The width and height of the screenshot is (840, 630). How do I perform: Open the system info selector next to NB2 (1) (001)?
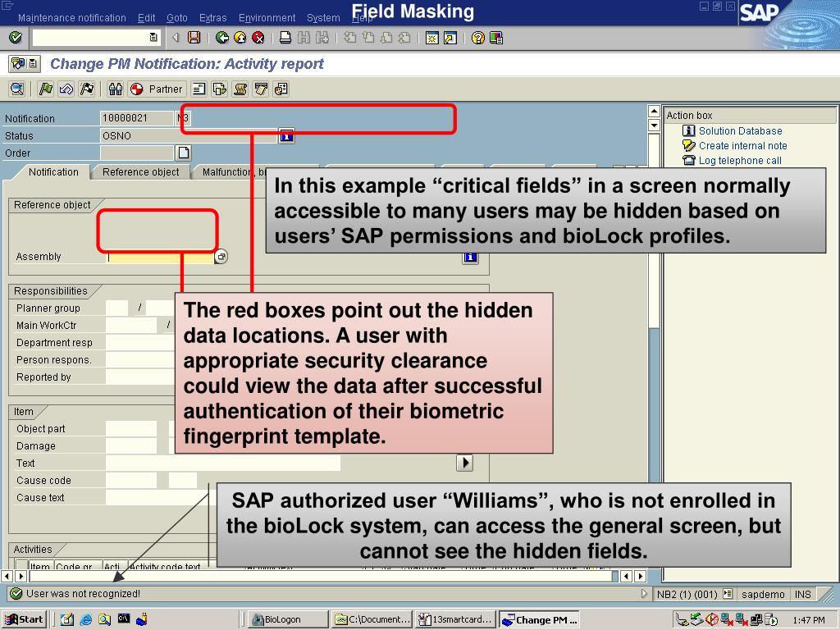click(x=728, y=594)
